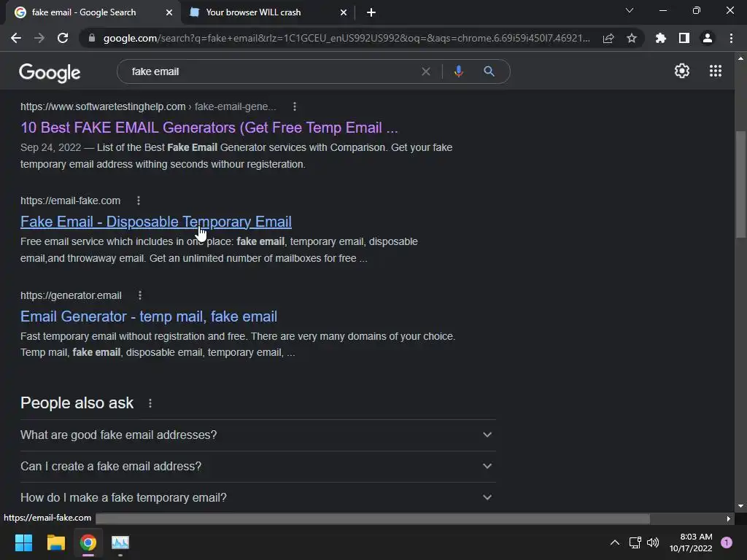The height and width of the screenshot is (560, 747).
Task: Share this page from the address bar
Action: click(608, 39)
